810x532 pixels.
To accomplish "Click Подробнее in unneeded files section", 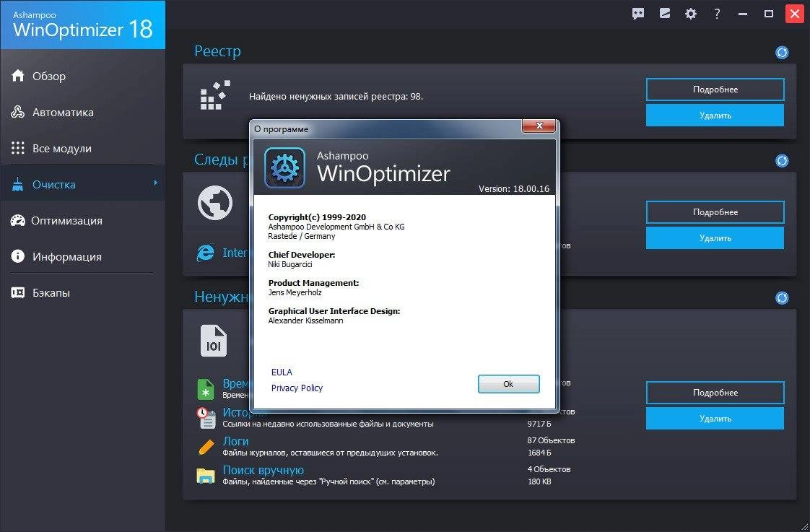I will (715, 393).
